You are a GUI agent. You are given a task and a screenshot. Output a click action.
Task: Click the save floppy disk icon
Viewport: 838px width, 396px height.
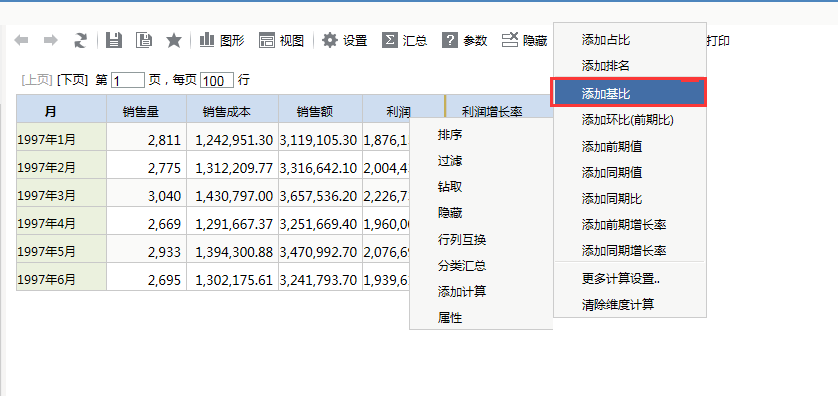pos(114,40)
